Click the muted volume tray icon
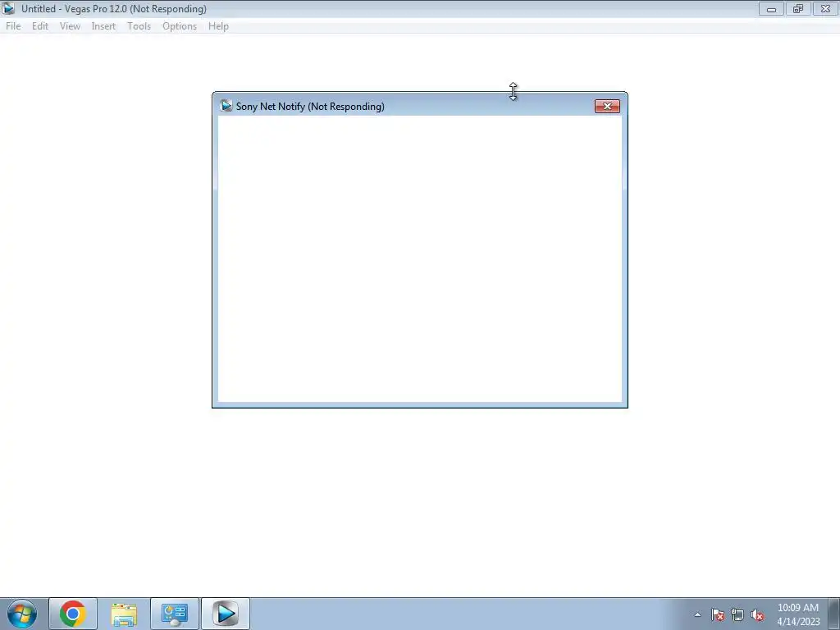 point(757,614)
